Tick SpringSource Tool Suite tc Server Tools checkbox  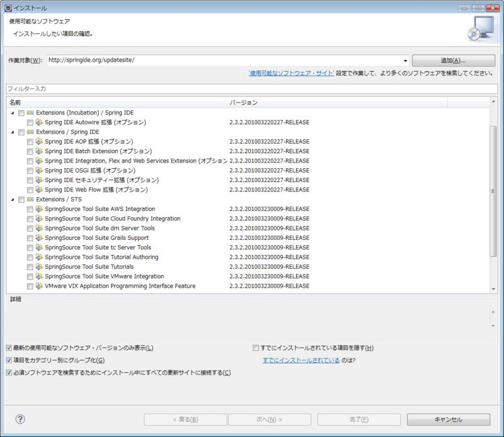[x=30, y=247]
